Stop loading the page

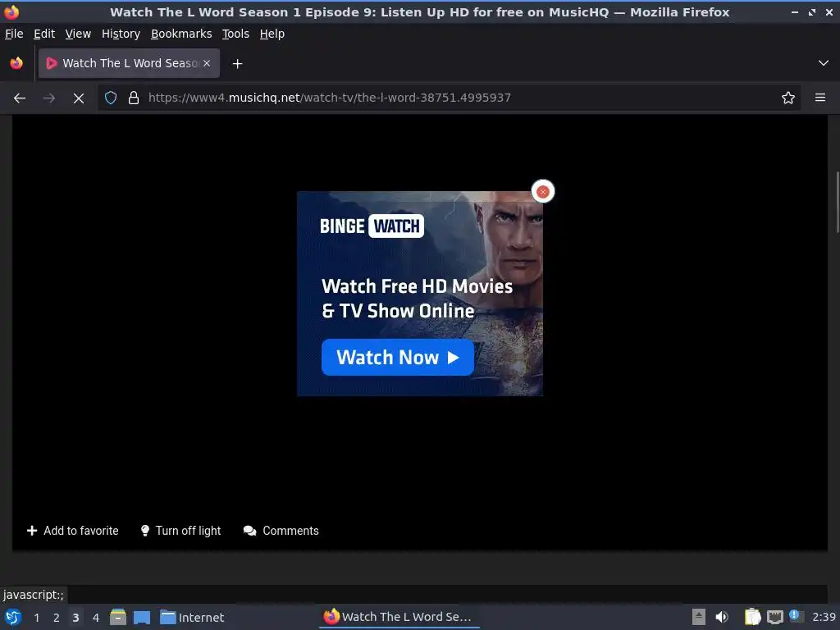78,98
